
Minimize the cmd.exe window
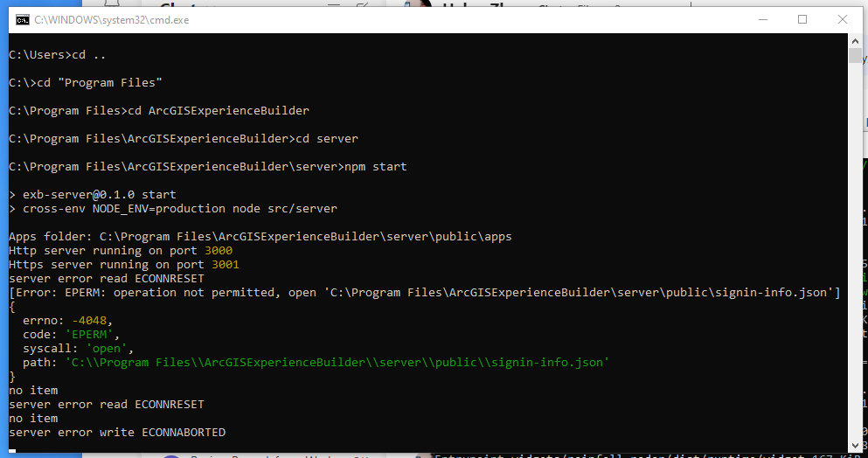tap(763, 20)
